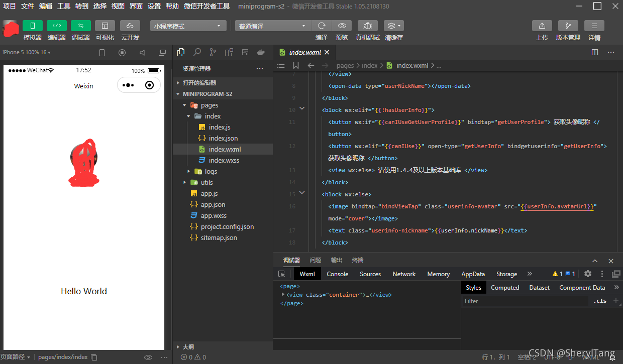Open the 普通编译 compile mode dropdown
The width and height of the screenshot is (623, 364).
coord(273,26)
